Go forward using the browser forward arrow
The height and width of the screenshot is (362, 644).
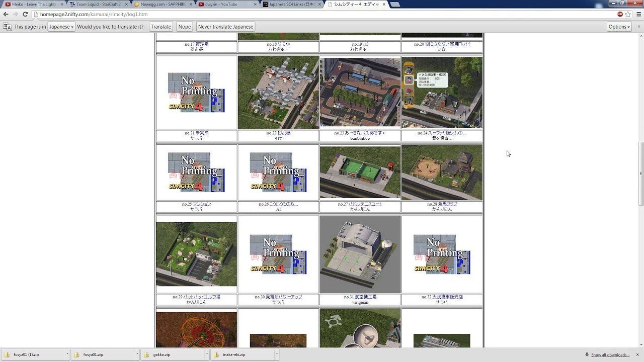16,14
